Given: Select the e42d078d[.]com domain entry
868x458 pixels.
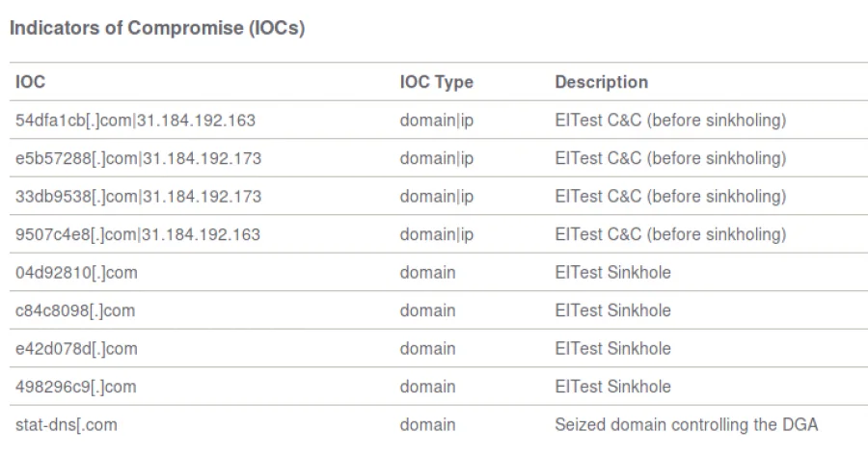Looking at the screenshot, I should [76, 348].
